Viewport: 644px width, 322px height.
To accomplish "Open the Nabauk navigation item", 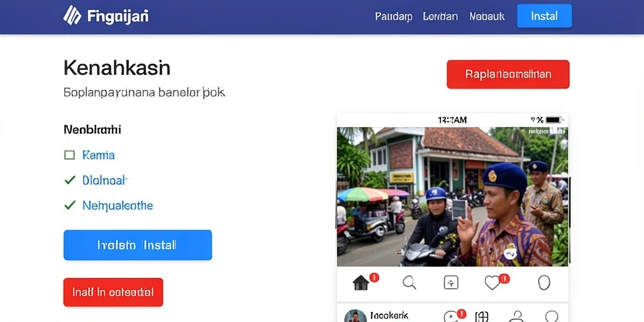I will point(487,16).
